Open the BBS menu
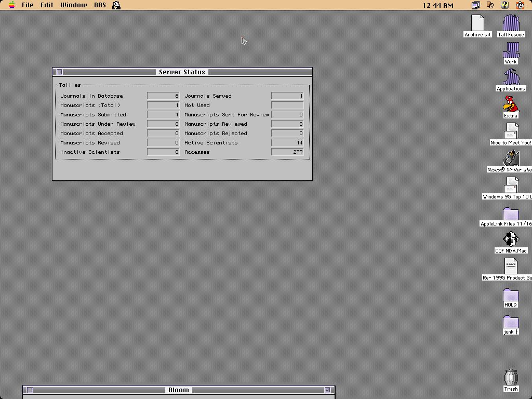Image resolution: width=532 pixels, height=399 pixels. (100, 5)
